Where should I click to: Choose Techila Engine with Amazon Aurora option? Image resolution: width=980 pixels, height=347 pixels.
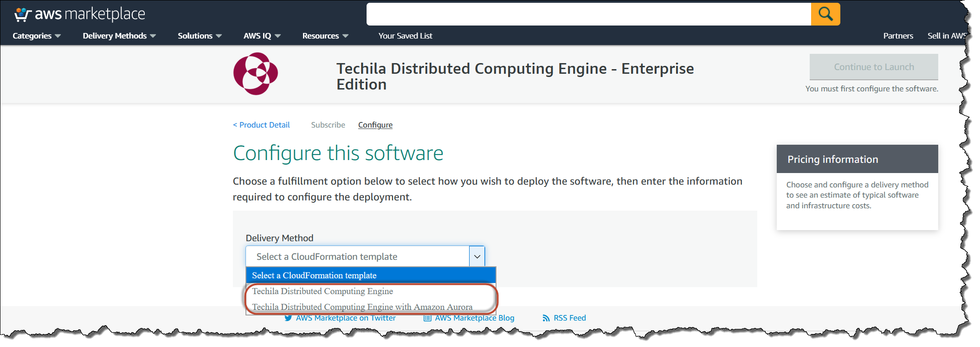[x=362, y=307]
